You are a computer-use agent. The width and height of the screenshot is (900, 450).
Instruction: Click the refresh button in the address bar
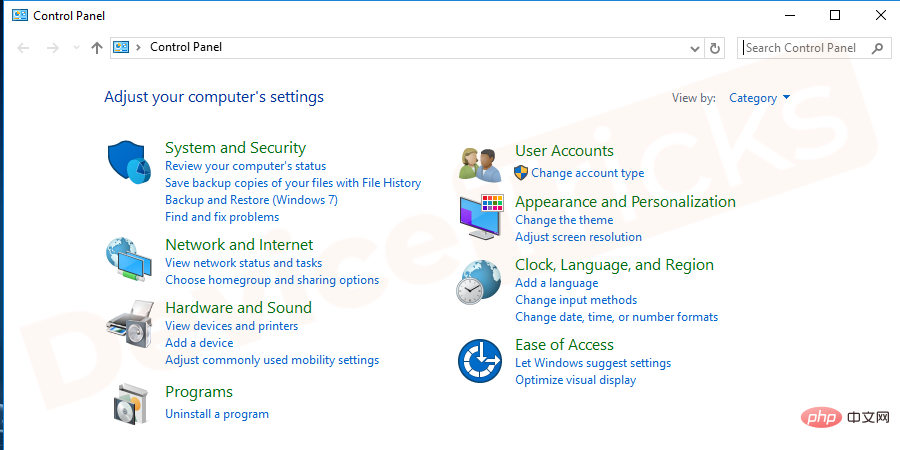(x=715, y=48)
